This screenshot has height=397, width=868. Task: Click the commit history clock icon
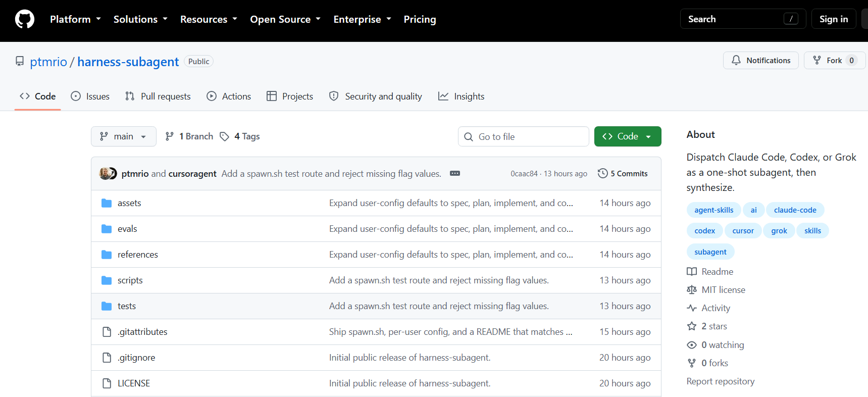(x=602, y=173)
